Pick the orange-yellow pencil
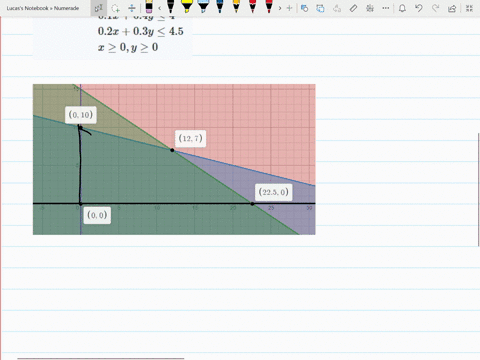 tap(236, 6)
